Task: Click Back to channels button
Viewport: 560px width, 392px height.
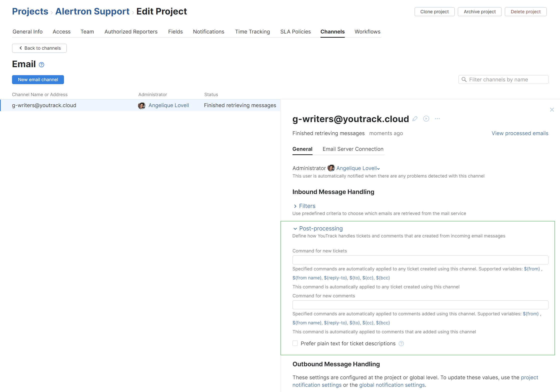Action: click(x=39, y=48)
